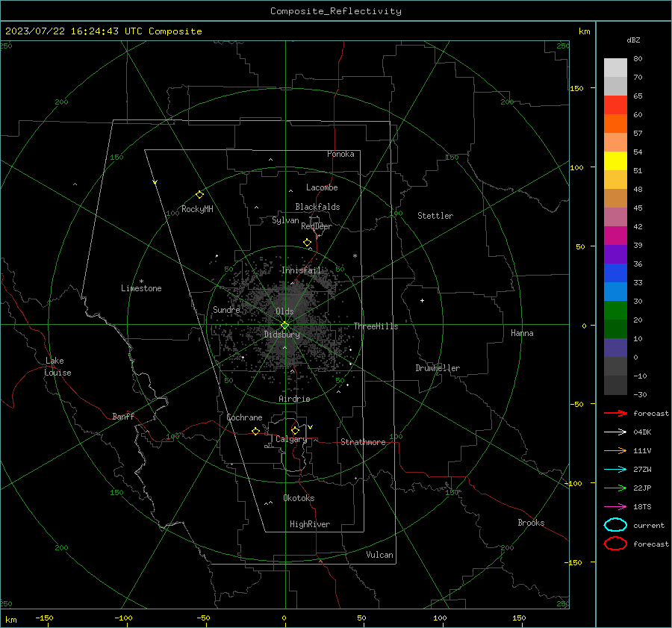672x628 pixels.
Task: Click the orange 111V arrow icon
Action: coord(615,450)
